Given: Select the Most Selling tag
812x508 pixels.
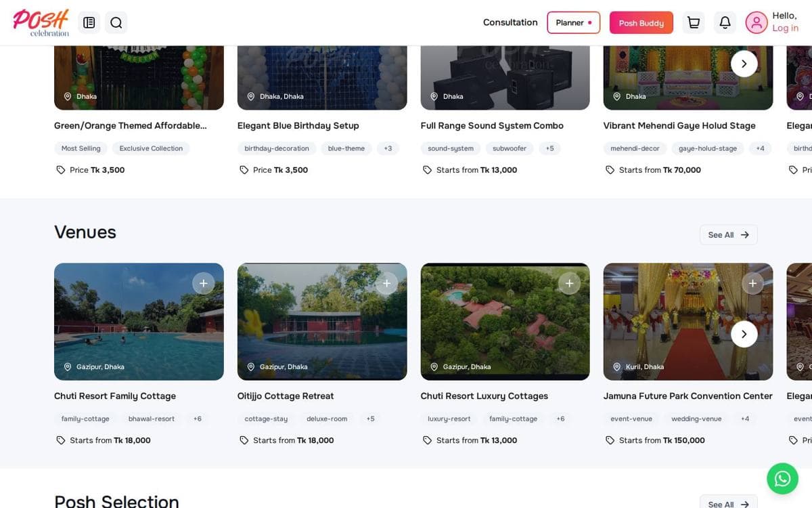Looking at the screenshot, I should click(x=81, y=148).
